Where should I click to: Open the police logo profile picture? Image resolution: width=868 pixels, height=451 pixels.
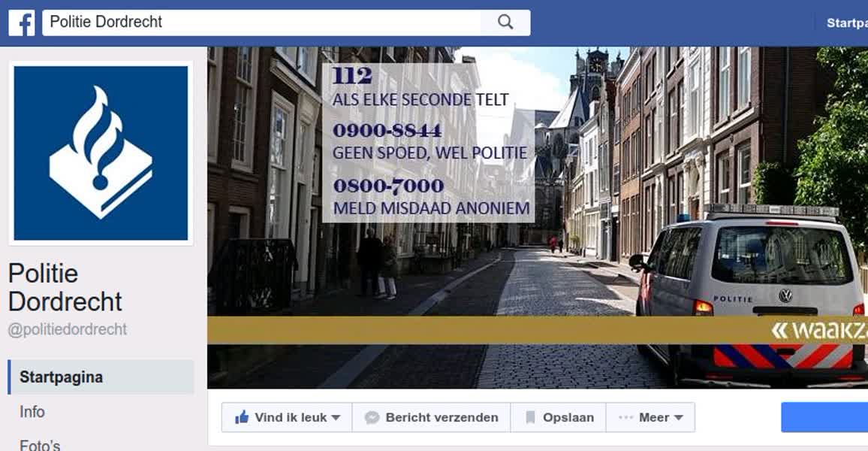coord(101,153)
